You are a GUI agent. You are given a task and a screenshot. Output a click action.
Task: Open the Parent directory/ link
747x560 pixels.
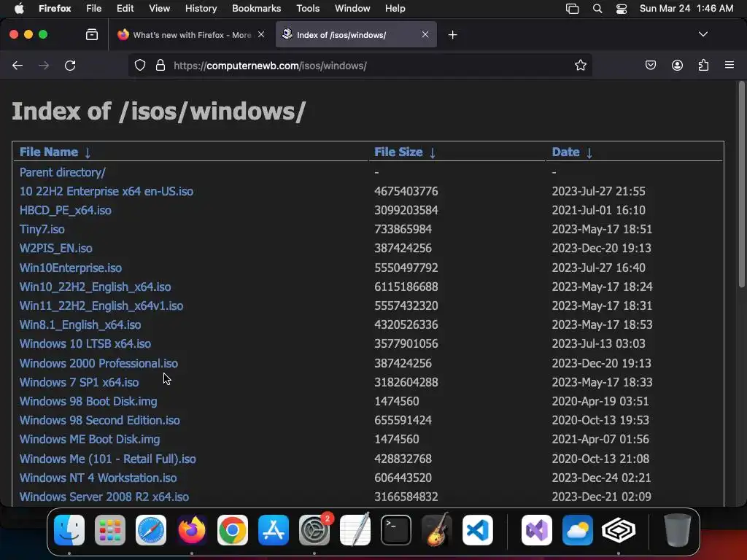(x=63, y=172)
